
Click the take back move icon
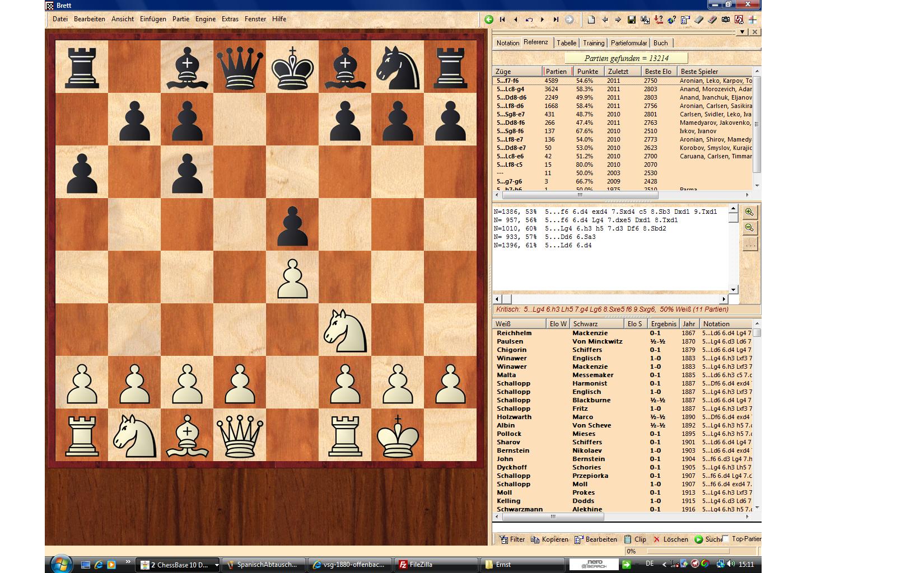coord(529,20)
